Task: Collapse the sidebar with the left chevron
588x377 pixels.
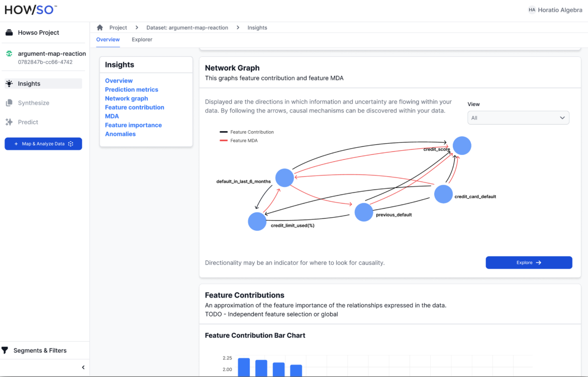Action: pos(83,367)
